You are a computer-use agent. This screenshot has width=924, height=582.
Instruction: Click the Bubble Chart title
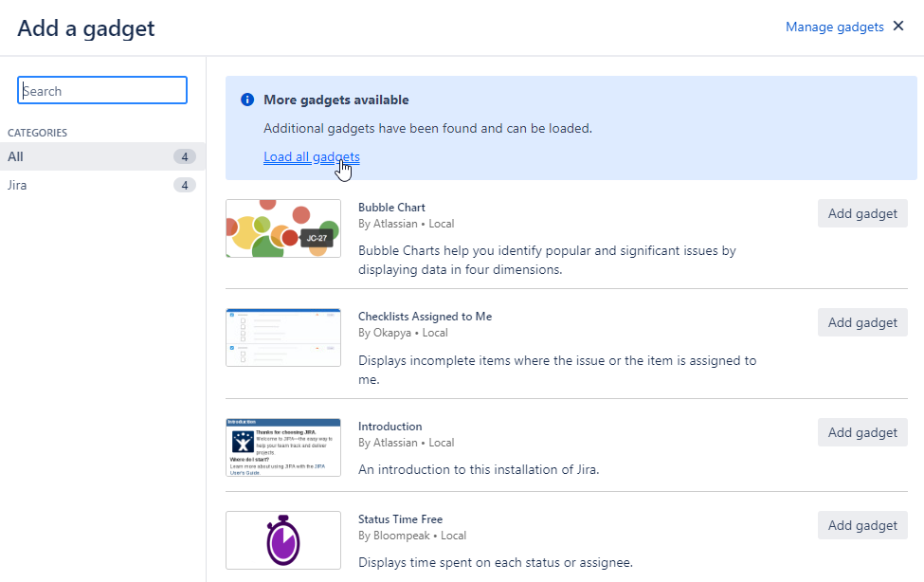coord(391,208)
